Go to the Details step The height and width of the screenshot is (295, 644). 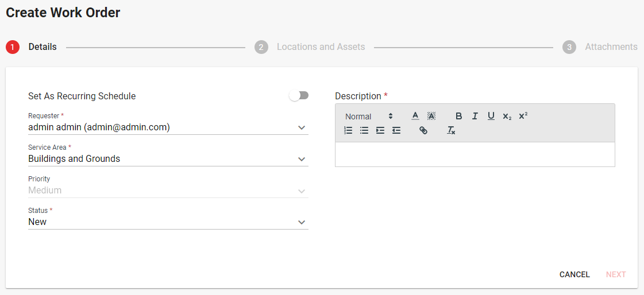pyautogui.click(x=31, y=47)
